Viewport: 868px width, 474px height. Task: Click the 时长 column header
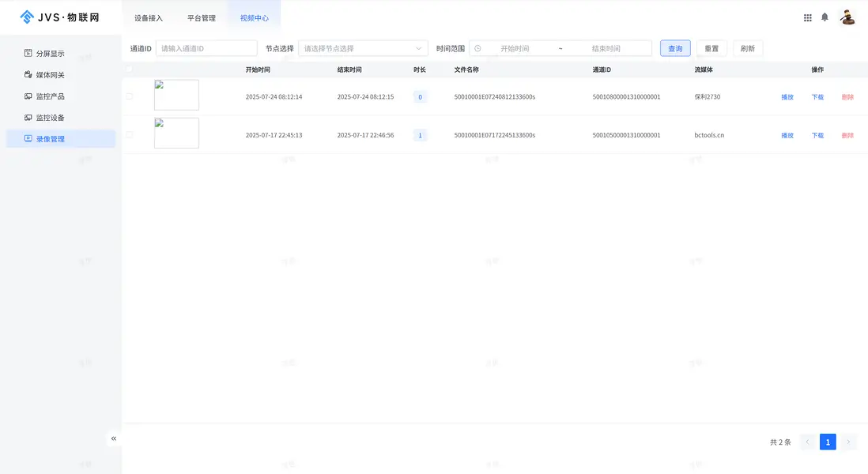420,70
